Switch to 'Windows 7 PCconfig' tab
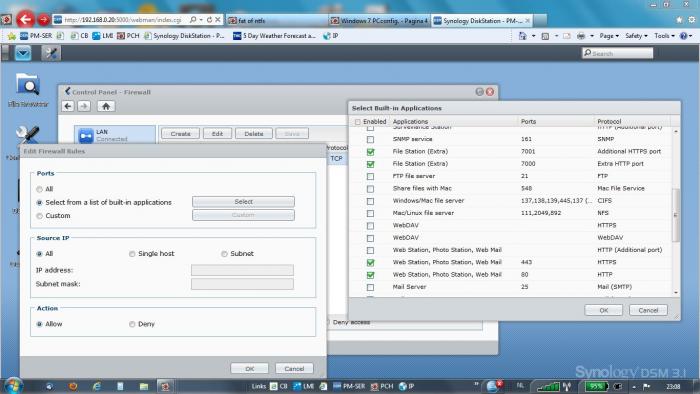700x394 pixels. 379,21
